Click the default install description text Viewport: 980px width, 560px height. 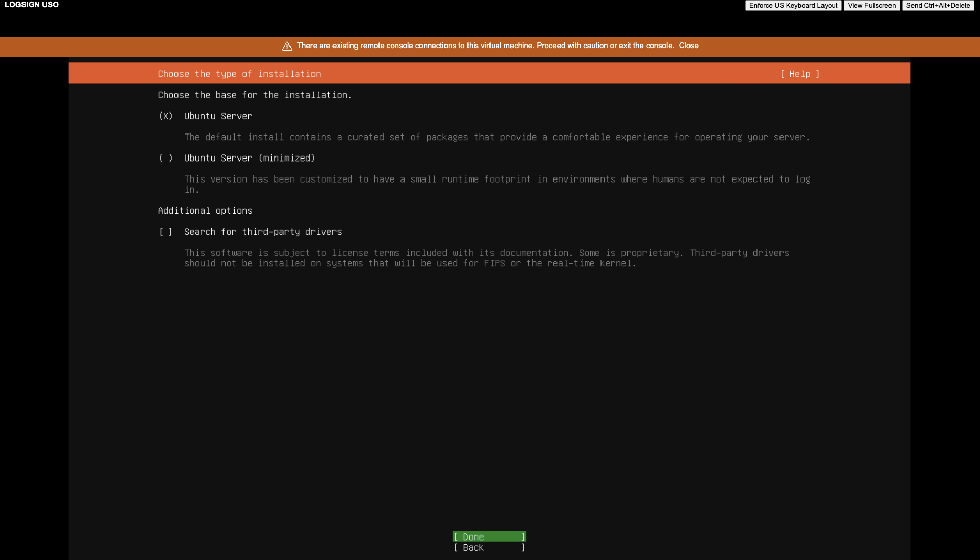[497, 137]
